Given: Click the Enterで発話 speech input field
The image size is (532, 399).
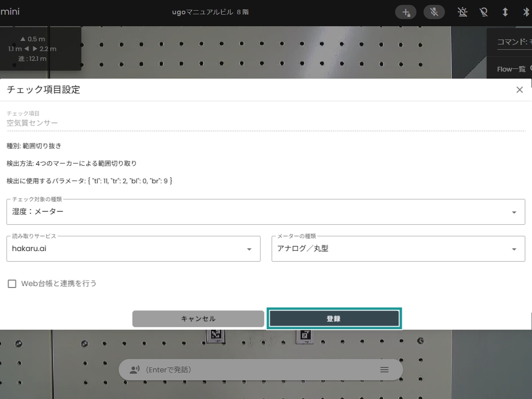Looking at the screenshot, I should [x=260, y=370].
